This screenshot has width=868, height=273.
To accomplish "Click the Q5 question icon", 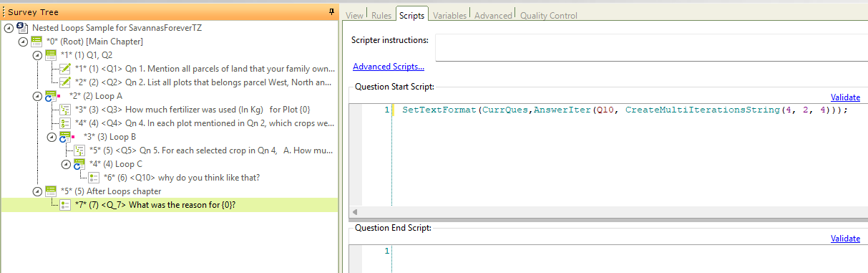I will tap(79, 150).
